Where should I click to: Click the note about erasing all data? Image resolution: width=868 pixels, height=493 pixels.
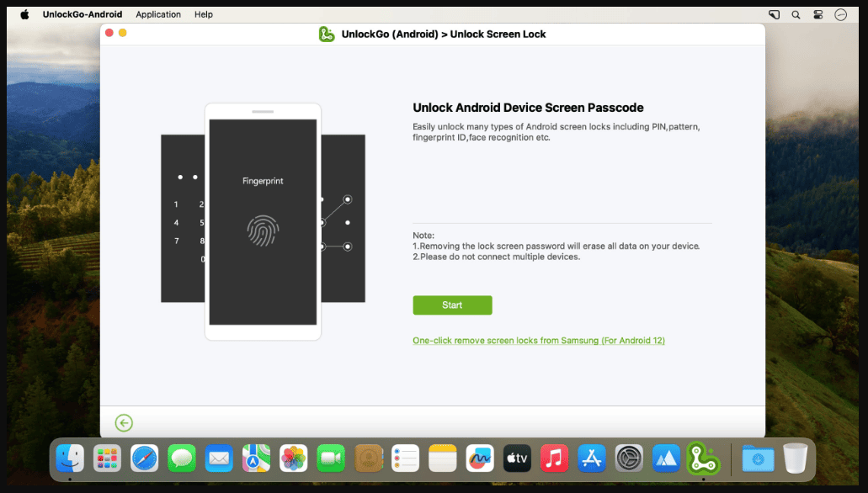(x=556, y=246)
